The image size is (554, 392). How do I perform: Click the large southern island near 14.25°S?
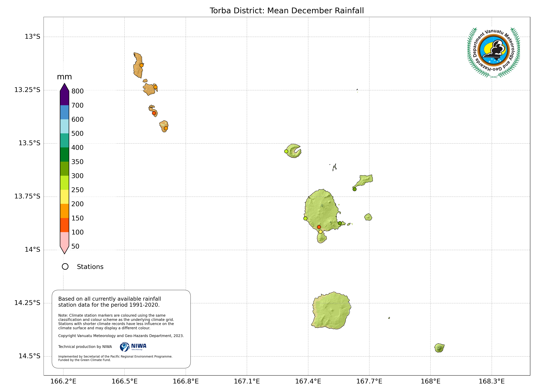[332, 311]
